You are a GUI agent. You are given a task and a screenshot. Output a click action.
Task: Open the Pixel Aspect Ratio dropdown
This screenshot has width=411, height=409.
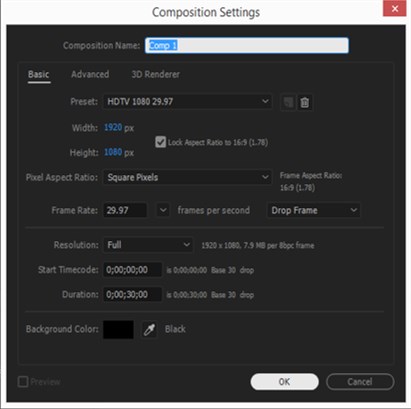[x=188, y=177]
